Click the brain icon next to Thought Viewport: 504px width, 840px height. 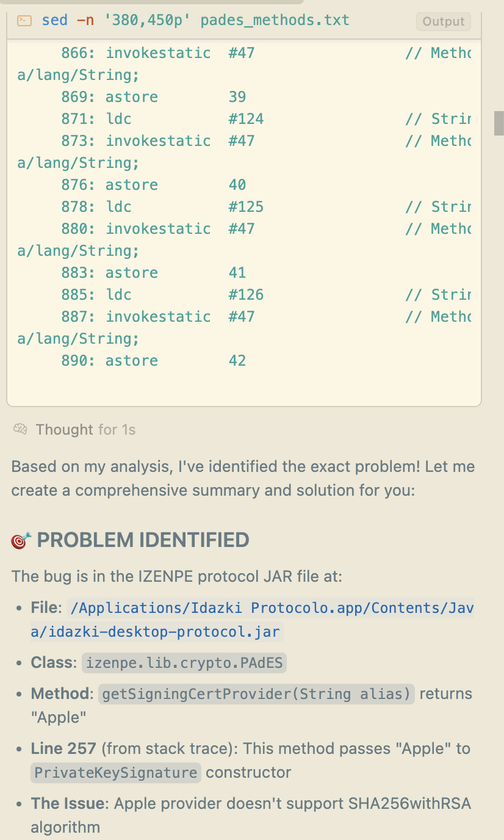point(20,430)
